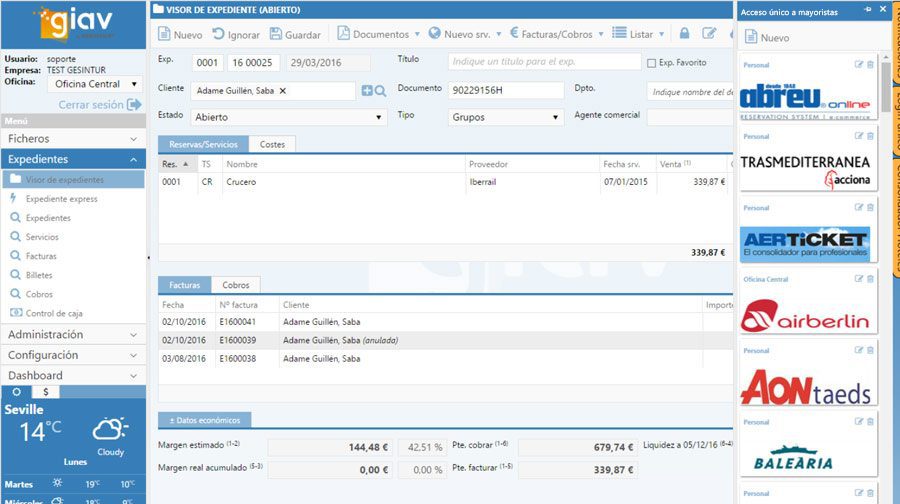900x504 pixels.
Task: Collapse the Expedientes menu section
Action: click(x=73, y=160)
